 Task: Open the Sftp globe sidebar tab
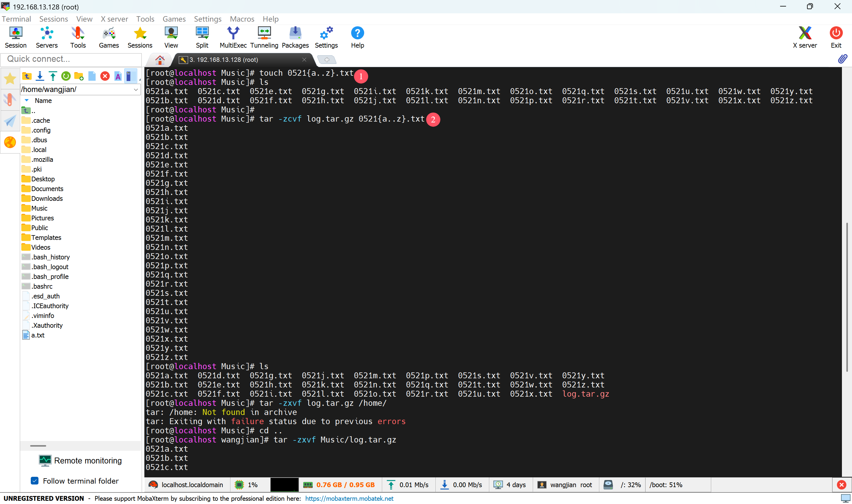10,142
